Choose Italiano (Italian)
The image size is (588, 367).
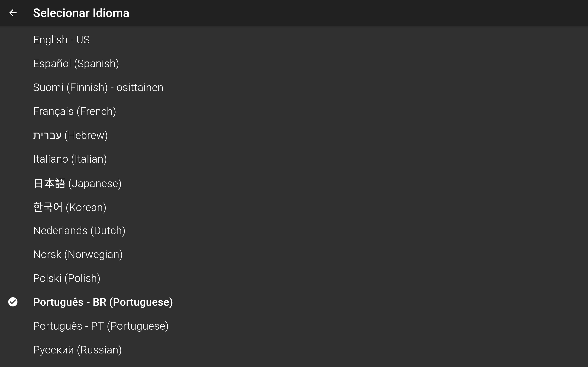click(294, 159)
